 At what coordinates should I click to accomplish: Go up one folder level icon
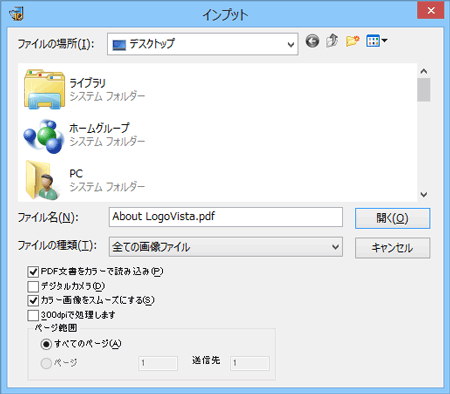[x=332, y=41]
